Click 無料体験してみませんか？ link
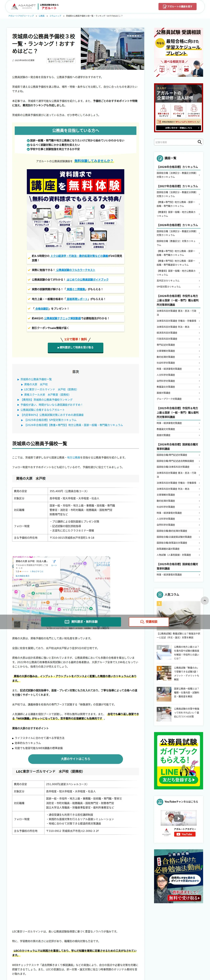This screenshot has width=210, height=980. [x=94, y=161]
